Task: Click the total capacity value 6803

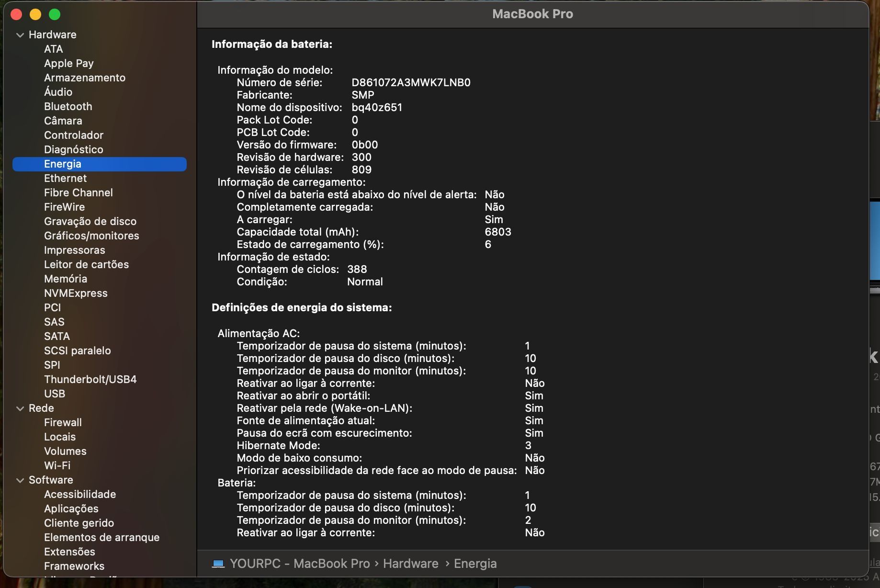Action: click(x=498, y=232)
